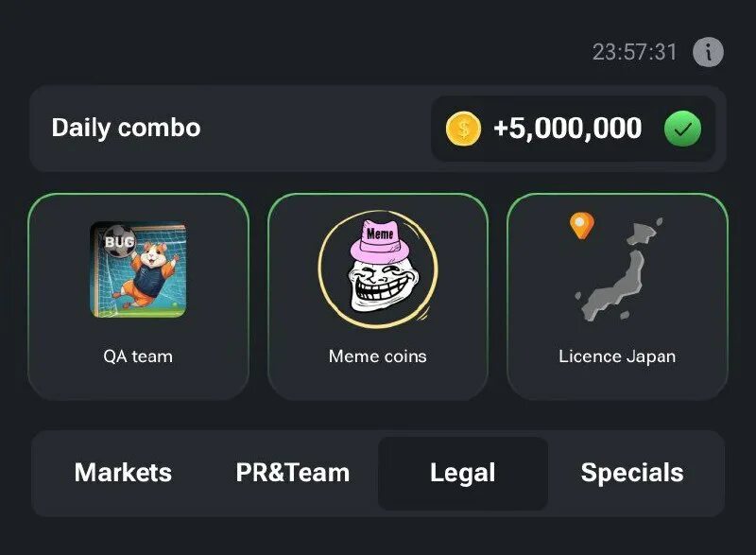The height and width of the screenshot is (555, 756).
Task: Open the Legal tab
Action: 463,473
